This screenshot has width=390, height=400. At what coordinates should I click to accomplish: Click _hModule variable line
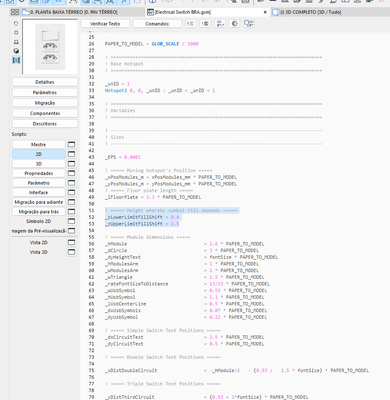[184, 244]
